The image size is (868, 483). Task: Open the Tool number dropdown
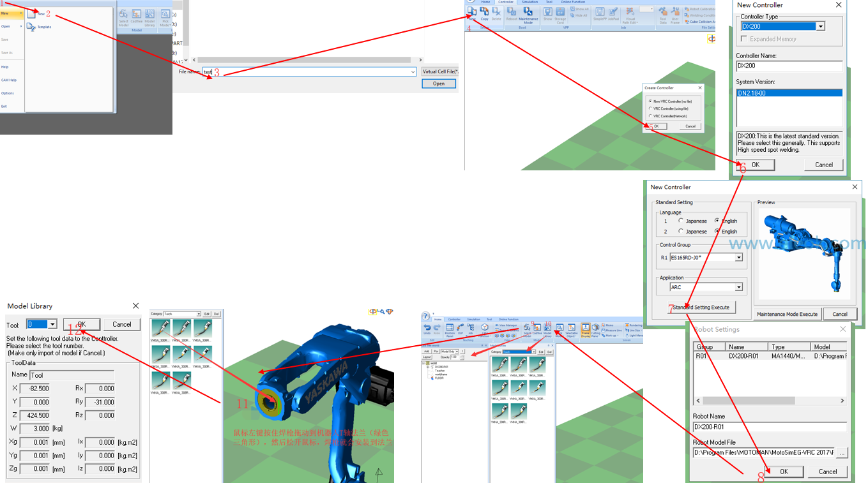click(x=52, y=324)
